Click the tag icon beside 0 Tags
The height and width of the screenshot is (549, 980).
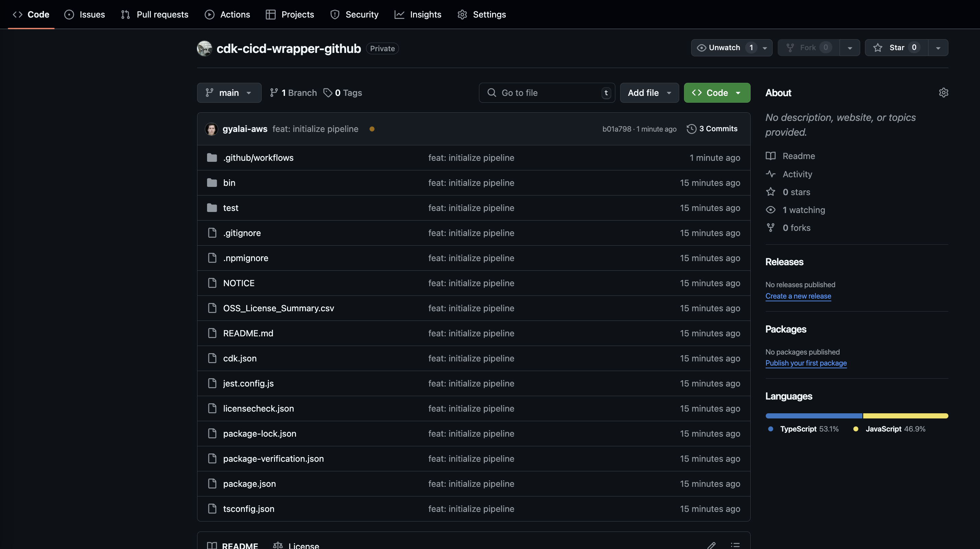click(x=328, y=92)
